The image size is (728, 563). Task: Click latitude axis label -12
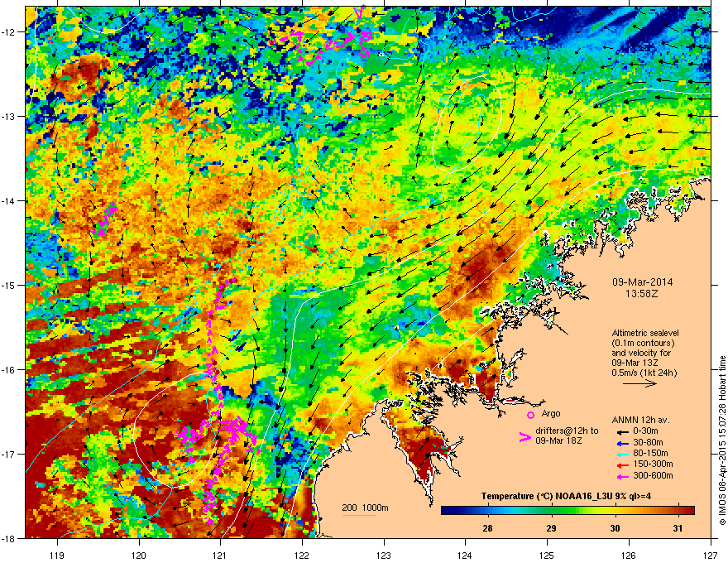tap(9, 31)
